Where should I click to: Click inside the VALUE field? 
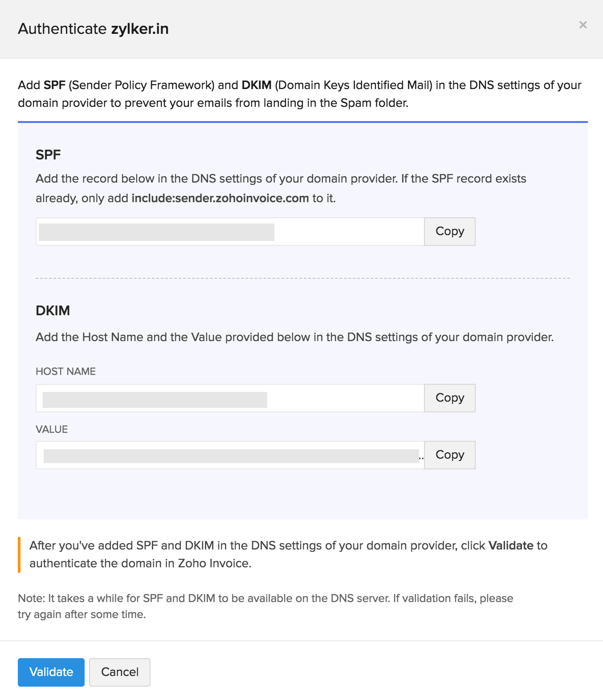pyautogui.click(x=223, y=455)
